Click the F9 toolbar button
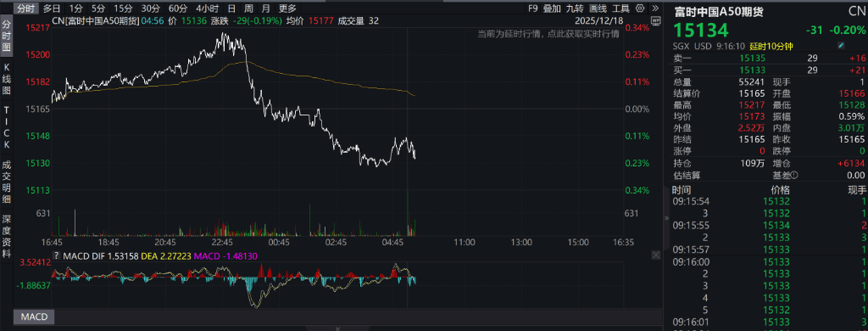 [x=532, y=8]
